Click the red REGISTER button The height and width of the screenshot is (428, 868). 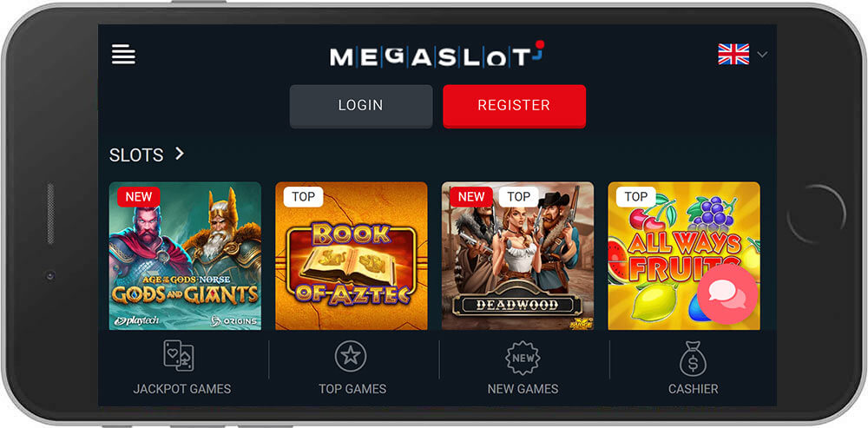[514, 106]
